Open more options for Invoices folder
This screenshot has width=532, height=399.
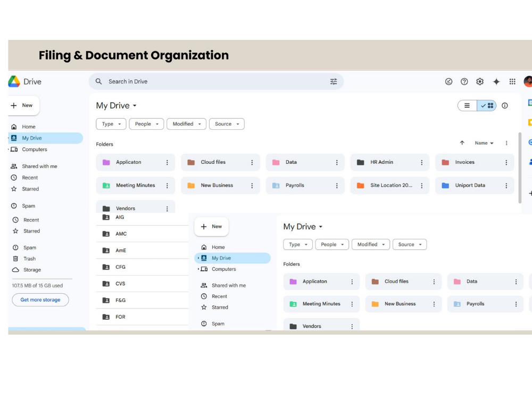pos(506,162)
